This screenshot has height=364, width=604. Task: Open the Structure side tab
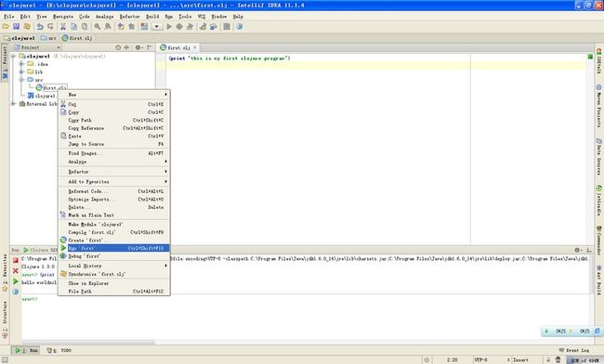5,320
